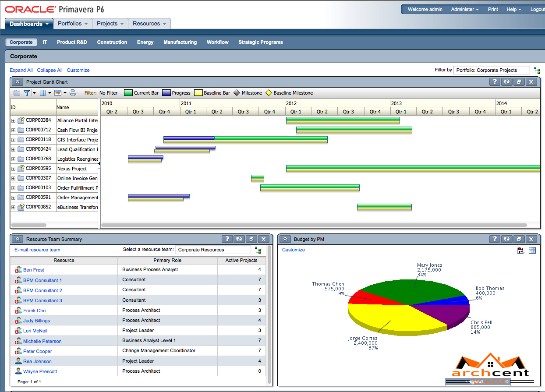The height and width of the screenshot is (392, 545).
Task: Switch to the Strategic Programs dashboard
Action: (x=261, y=42)
